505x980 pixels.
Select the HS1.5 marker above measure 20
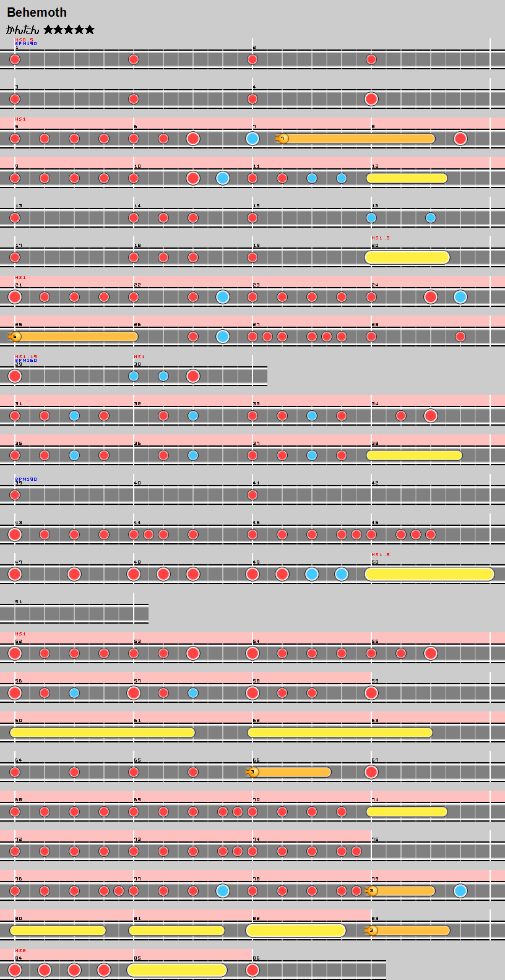pos(381,238)
